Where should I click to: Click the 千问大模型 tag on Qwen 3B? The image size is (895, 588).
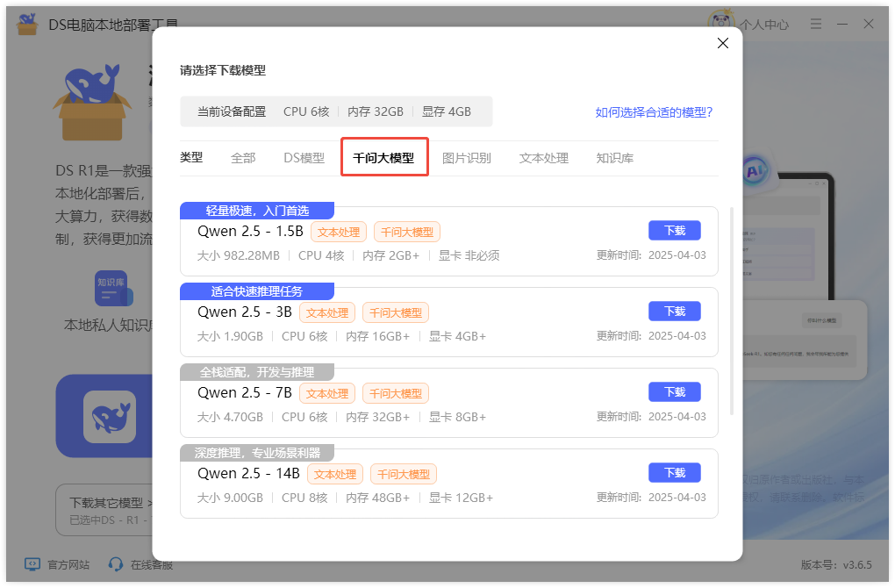pos(396,312)
